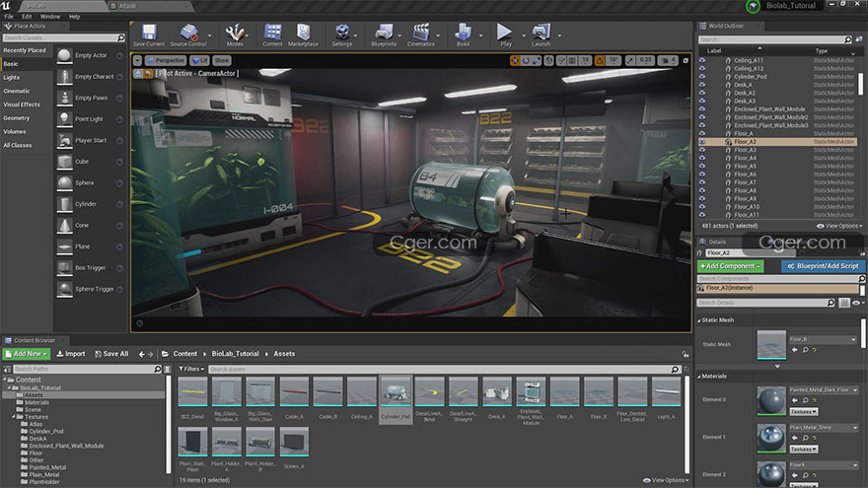The height and width of the screenshot is (488, 868).
Task: Click Element 0 material sphere swatch
Action: (x=771, y=400)
